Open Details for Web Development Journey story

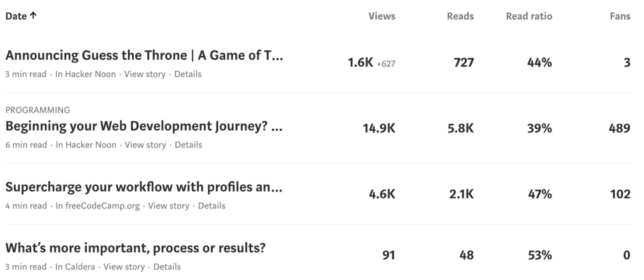pyautogui.click(x=188, y=145)
